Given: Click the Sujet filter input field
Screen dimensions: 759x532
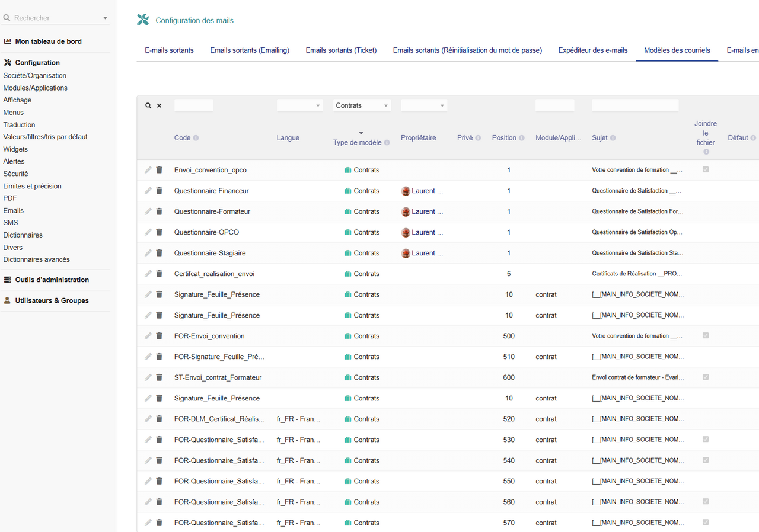Looking at the screenshot, I should [x=634, y=105].
